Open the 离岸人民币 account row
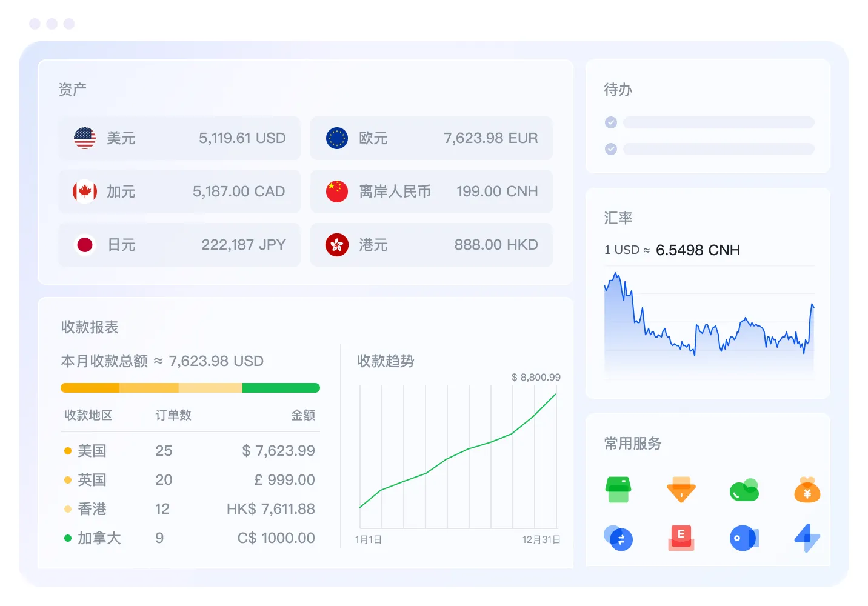This screenshot has width=868, height=606. pos(431,191)
